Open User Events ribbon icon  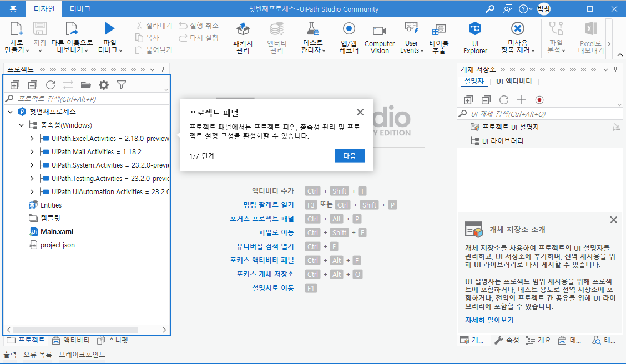411,29
